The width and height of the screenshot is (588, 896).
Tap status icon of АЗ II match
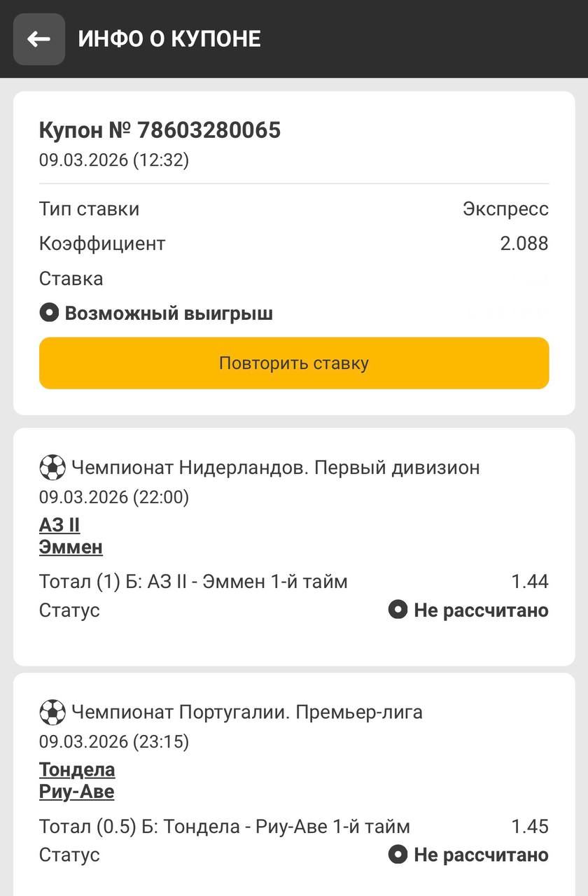tap(398, 610)
